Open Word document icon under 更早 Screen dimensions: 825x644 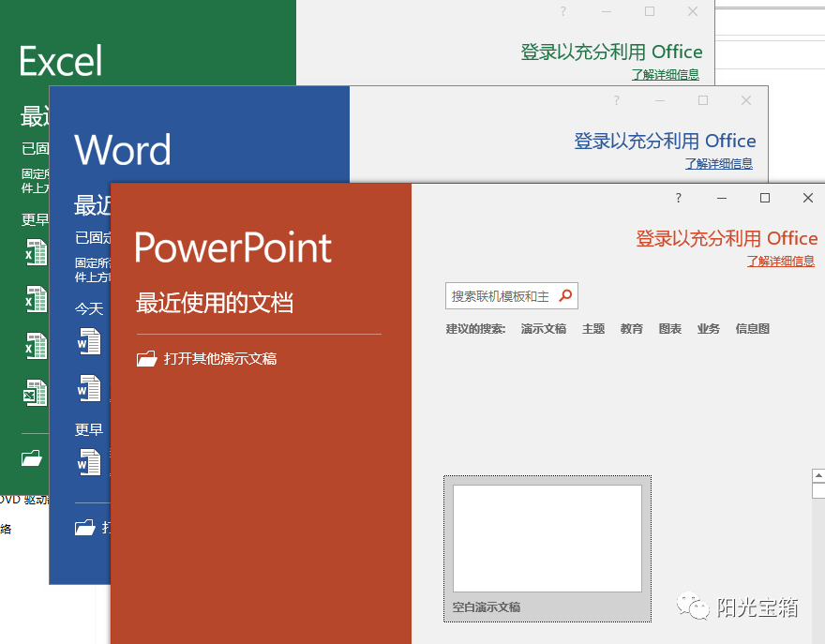[x=89, y=462]
